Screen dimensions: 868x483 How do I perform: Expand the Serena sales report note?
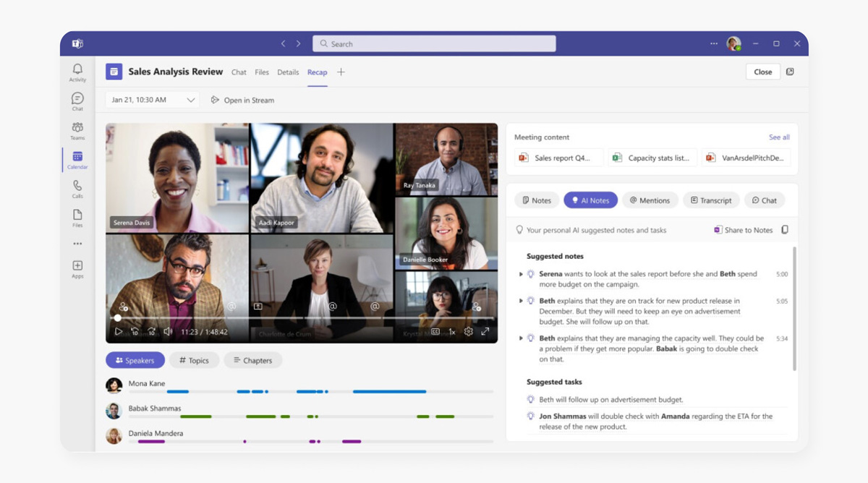click(x=521, y=274)
